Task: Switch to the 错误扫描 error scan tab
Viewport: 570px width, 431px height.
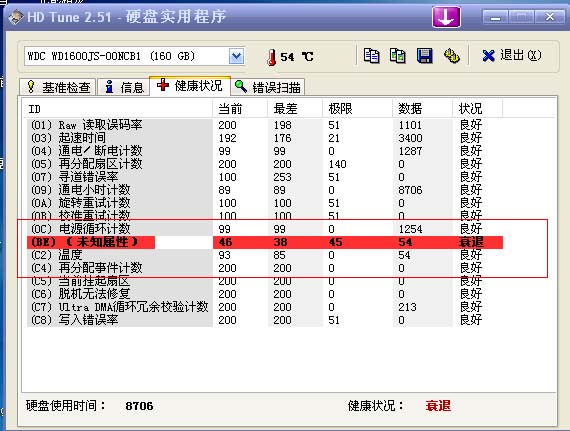Action: [268, 87]
